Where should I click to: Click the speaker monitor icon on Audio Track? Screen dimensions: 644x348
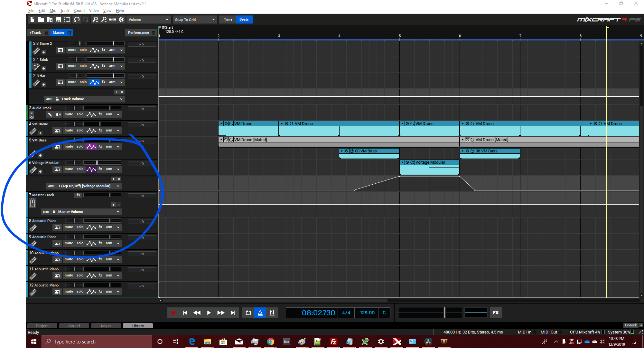click(58, 114)
